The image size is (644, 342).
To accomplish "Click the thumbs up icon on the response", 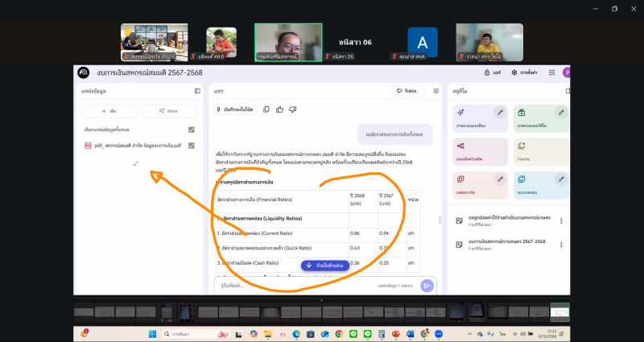I will coord(279,109).
